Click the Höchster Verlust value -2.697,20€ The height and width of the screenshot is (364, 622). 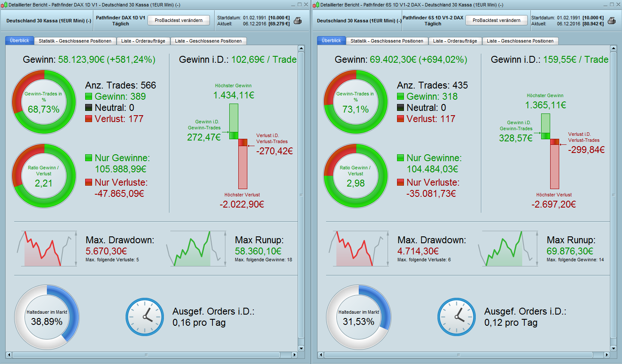(554, 205)
